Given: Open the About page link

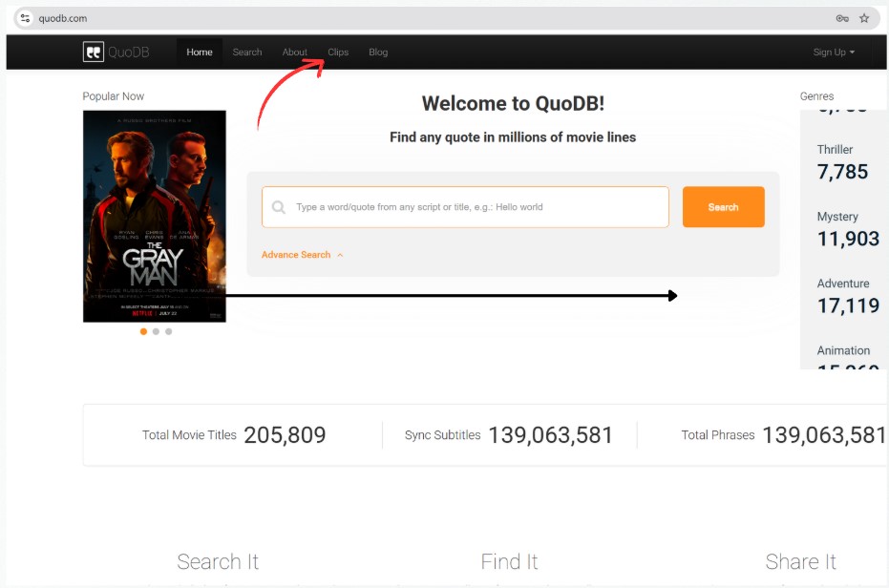Looking at the screenshot, I should point(295,52).
